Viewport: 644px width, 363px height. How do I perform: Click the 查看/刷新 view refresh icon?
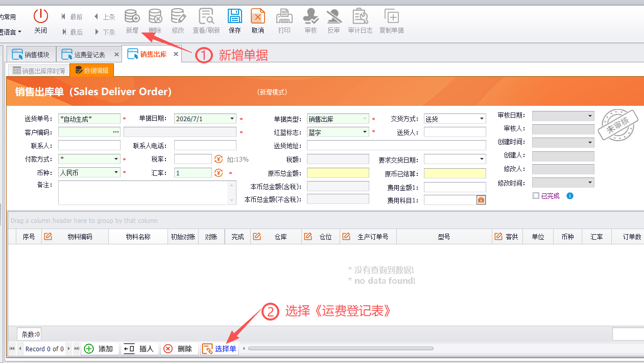pyautogui.click(x=206, y=16)
